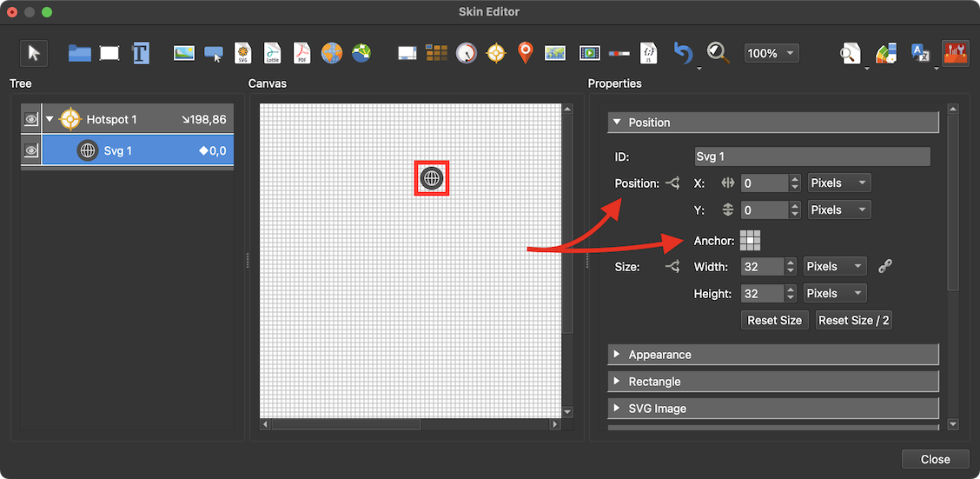The image size is (980, 479).
Task: Select the arrow pointer tool
Action: pos(34,53)
